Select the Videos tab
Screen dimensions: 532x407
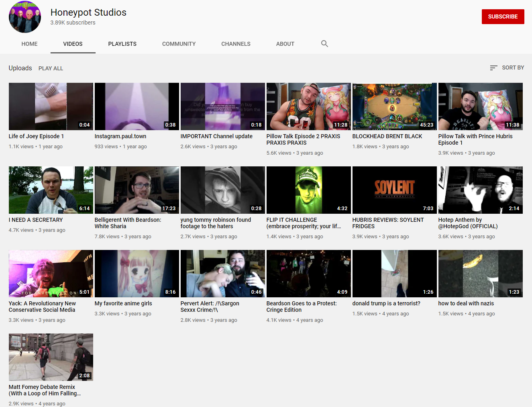tap(73, 44)
